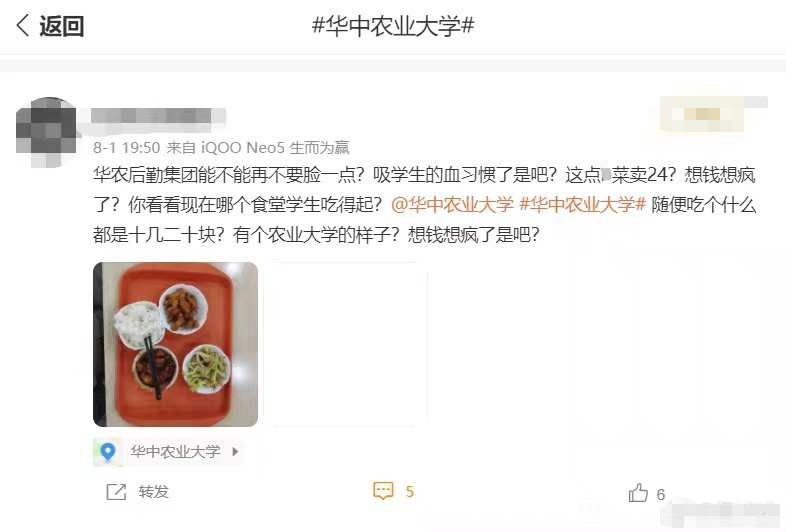View the cafeteria tray photo thumbnail
This screenshot has width=786, height=532.
pyautogui.click(x=175, y=344)
